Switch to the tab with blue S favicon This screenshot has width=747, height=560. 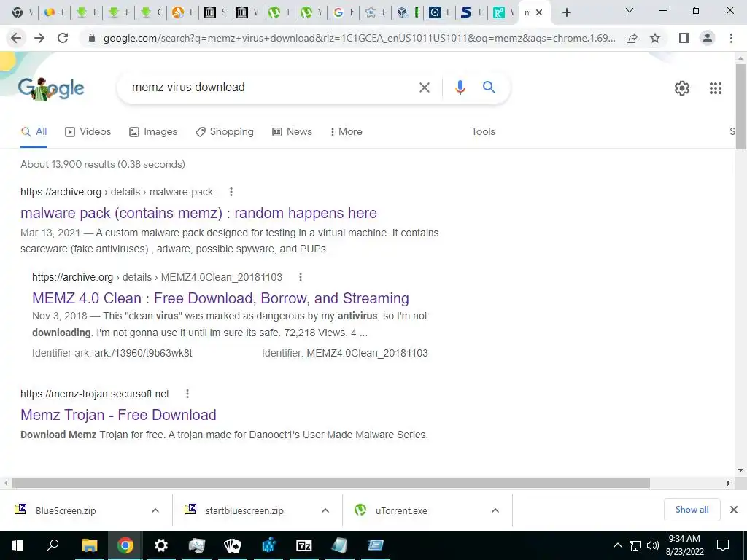466,12
